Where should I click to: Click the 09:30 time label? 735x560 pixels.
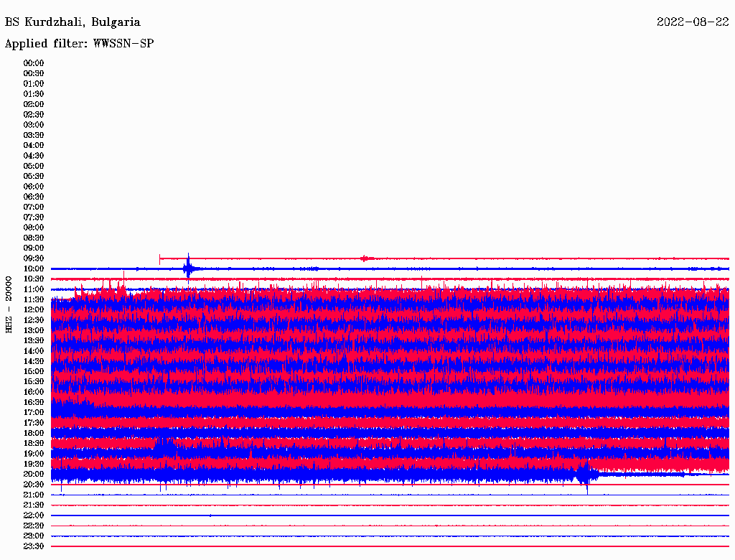34,258
